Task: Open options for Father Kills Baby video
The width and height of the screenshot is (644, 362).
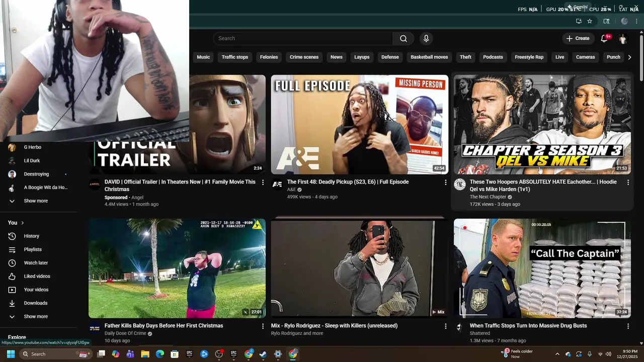Action: tap(263, 326)
